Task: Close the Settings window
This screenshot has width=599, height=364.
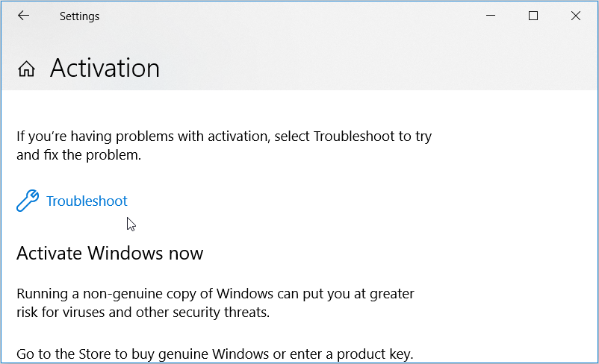Action: [576, 16]
